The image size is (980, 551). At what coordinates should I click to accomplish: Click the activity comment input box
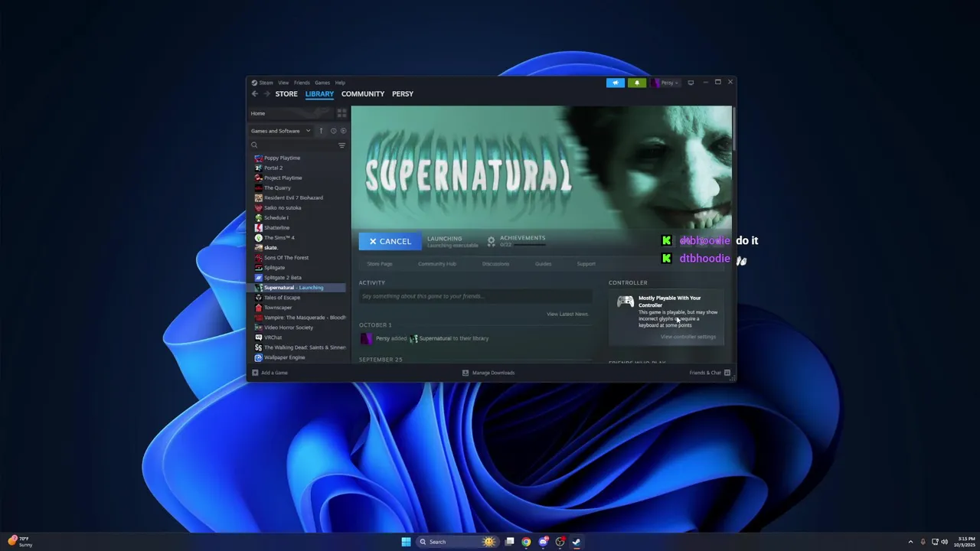tap(475, 296)
